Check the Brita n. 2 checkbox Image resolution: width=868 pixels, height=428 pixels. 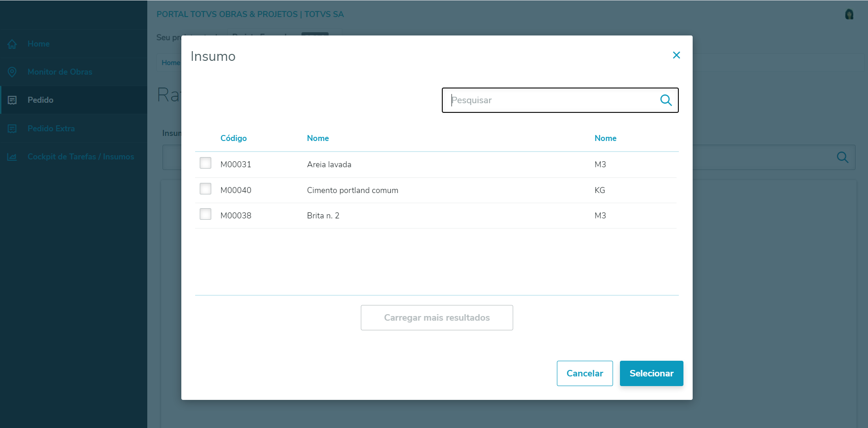pyautogui.click(x=205, y=214)
